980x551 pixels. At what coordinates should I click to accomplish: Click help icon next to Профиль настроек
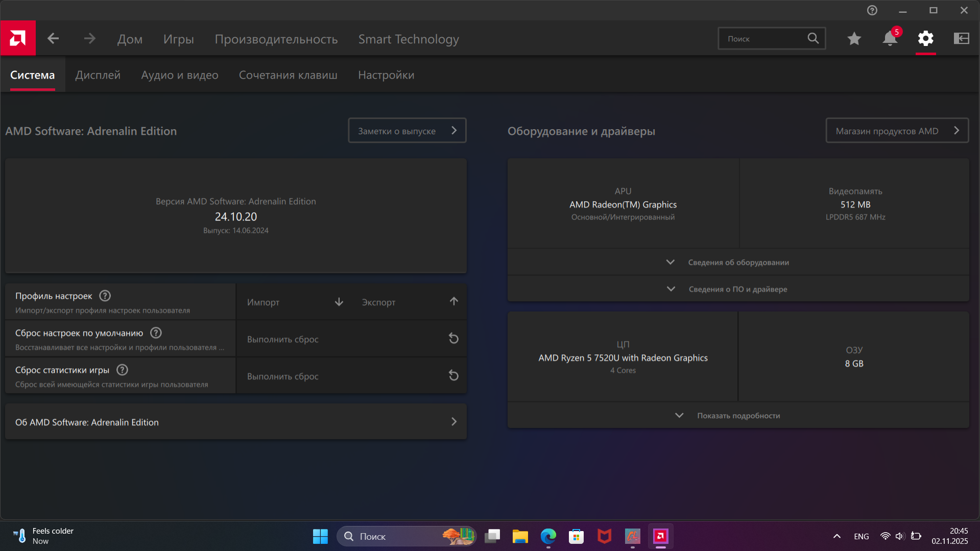tap(105, 296)
